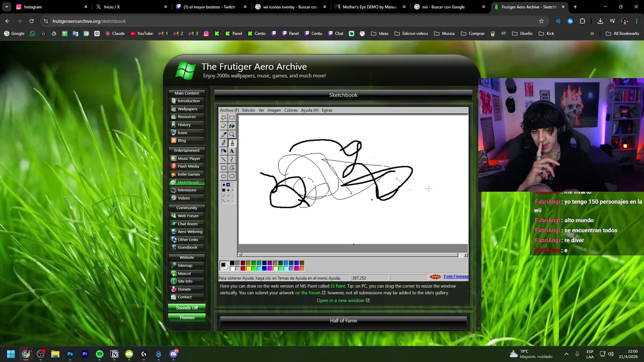
Task: Pick the straight Line tool
Action: point(223,159)
